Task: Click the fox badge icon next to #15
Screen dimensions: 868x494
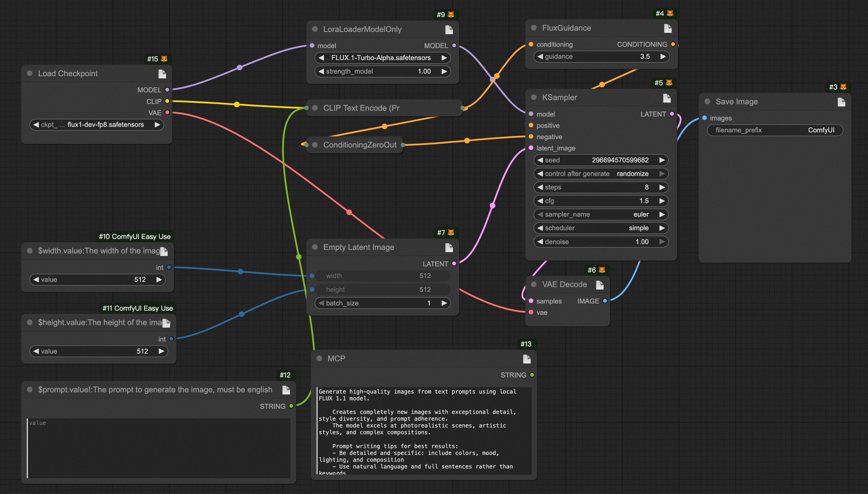Action: pos(164,59)
